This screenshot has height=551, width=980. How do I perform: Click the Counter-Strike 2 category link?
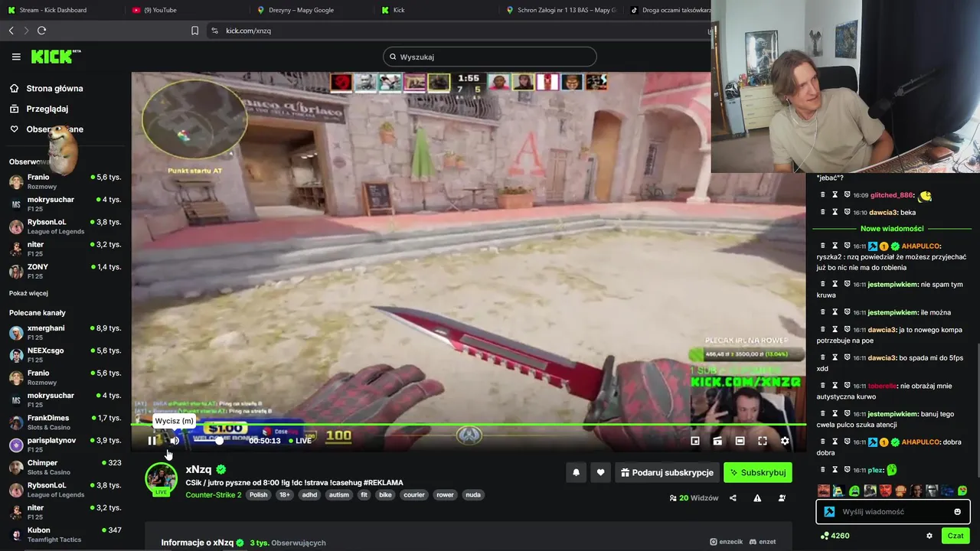tap(214, 494)
